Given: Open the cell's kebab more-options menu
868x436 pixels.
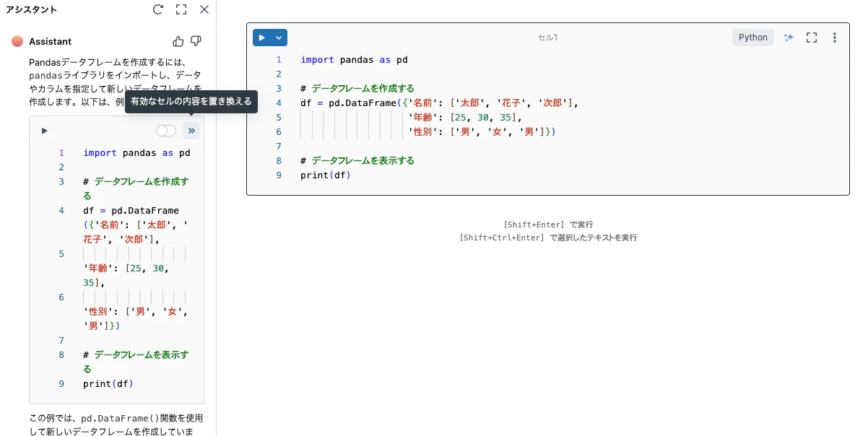Looking at the screenshot, I should click(x=835, y=38).
